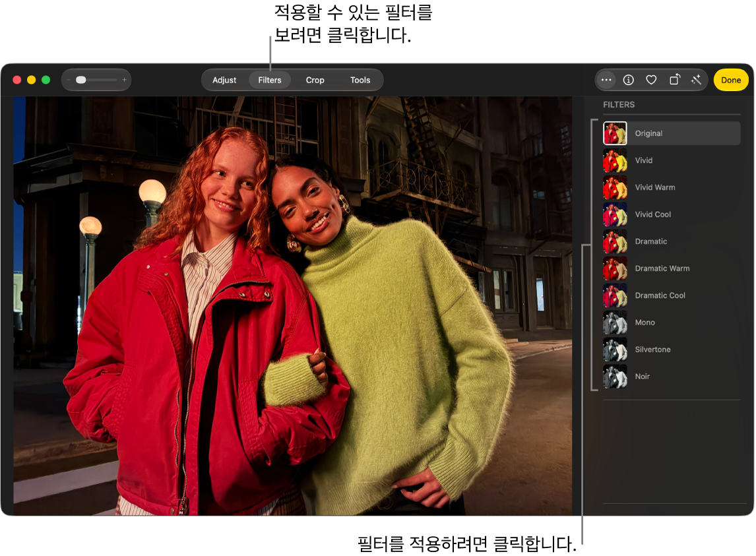
Task: Apply the Mono filter thumbnail
Action: (x=615, y=322)
